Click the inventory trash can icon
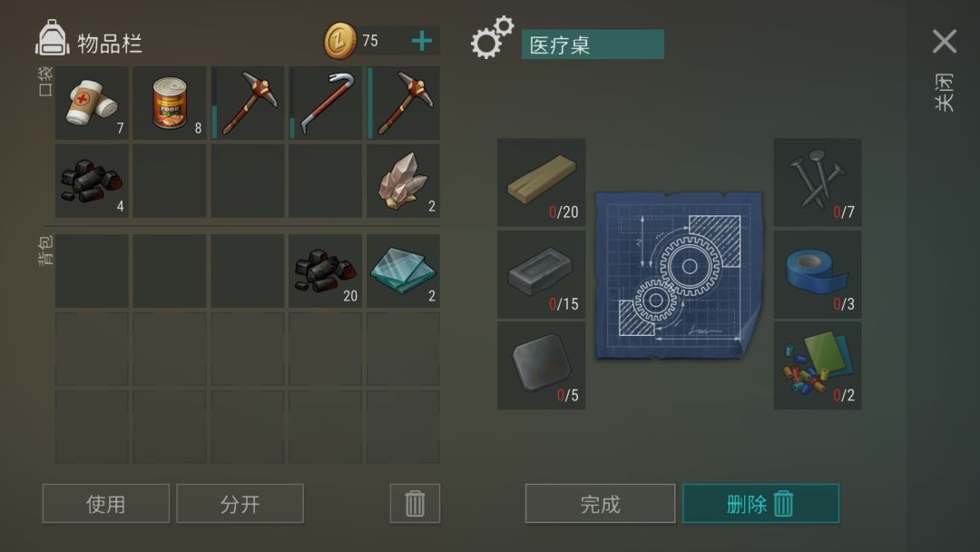Screen dimensions: 980x552 click(x=415, y=503)
